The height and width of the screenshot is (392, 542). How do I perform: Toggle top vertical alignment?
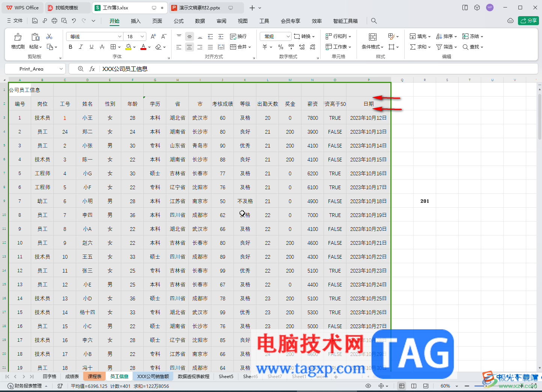(179, 36)
